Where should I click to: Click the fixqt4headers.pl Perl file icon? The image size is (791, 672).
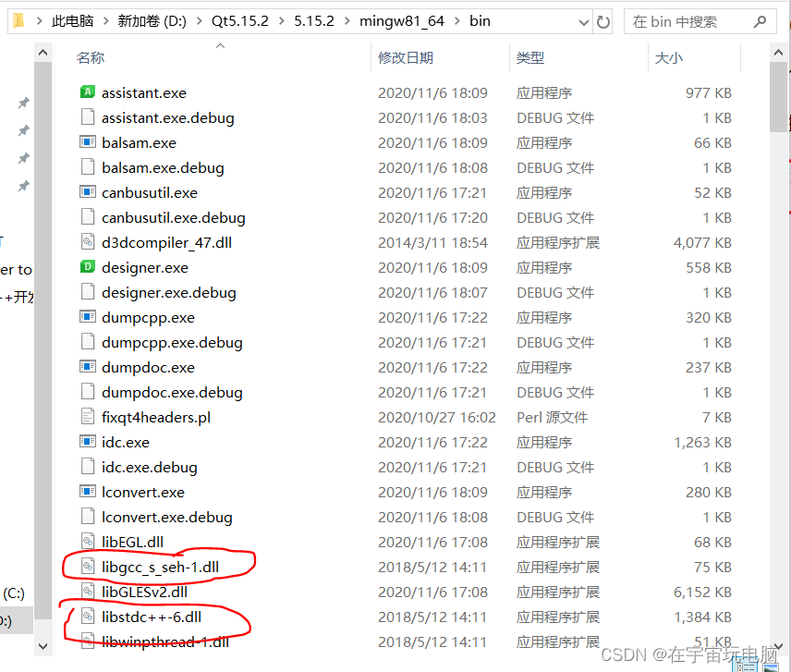[x=86, y=417]
